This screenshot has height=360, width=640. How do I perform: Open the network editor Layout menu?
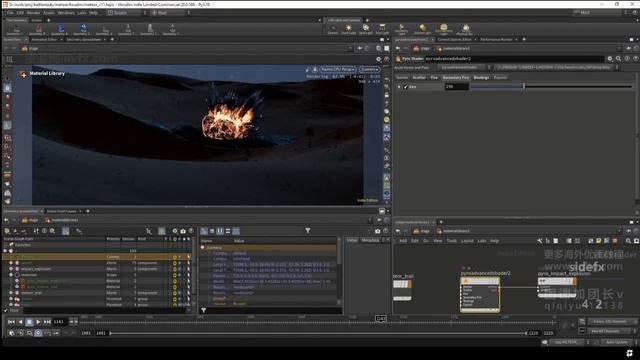467,241
